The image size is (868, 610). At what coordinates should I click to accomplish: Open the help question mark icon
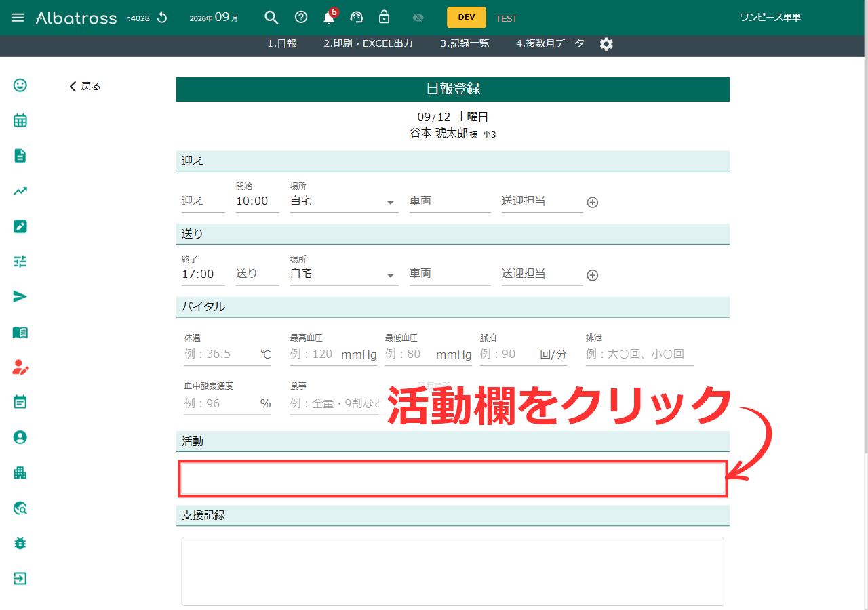click(x=301, y=18)
